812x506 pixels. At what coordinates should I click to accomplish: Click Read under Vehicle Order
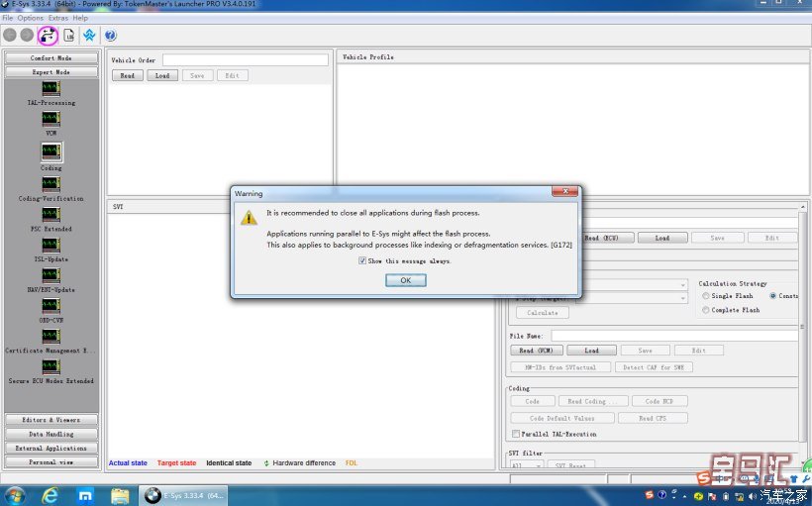click(128, 75)
